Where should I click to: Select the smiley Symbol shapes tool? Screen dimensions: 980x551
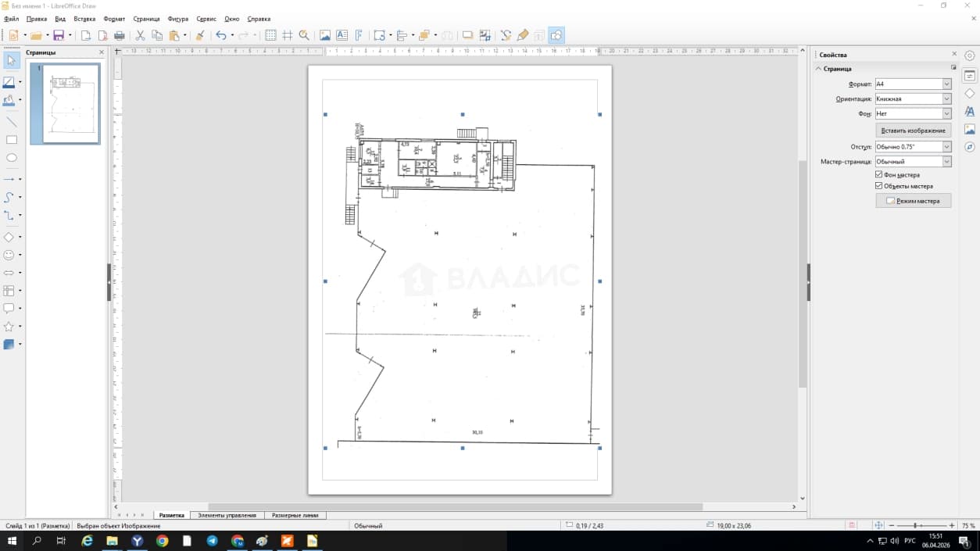tap(9, 255)
